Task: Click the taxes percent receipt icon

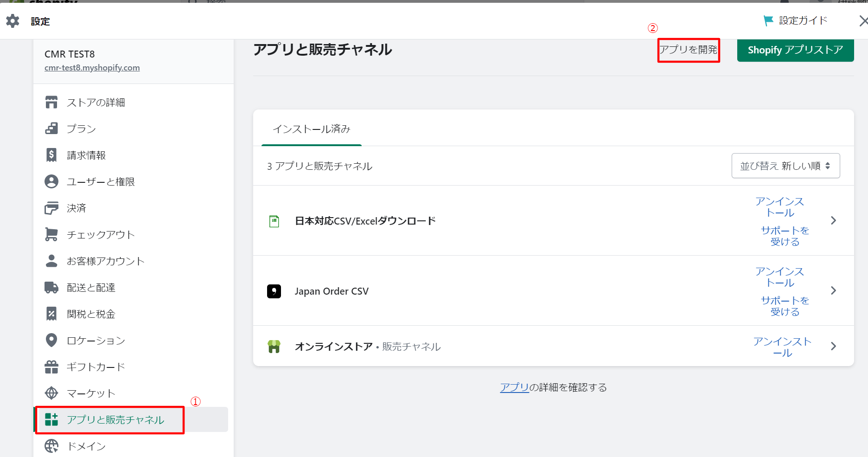Action: pos(51,314)
